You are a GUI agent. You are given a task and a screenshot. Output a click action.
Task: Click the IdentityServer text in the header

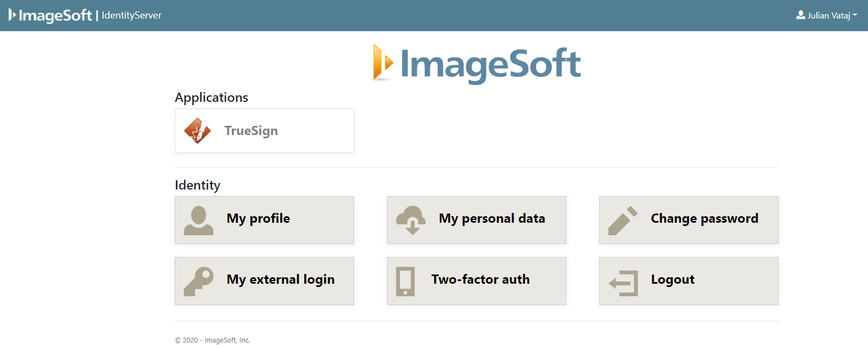[132, 15]
